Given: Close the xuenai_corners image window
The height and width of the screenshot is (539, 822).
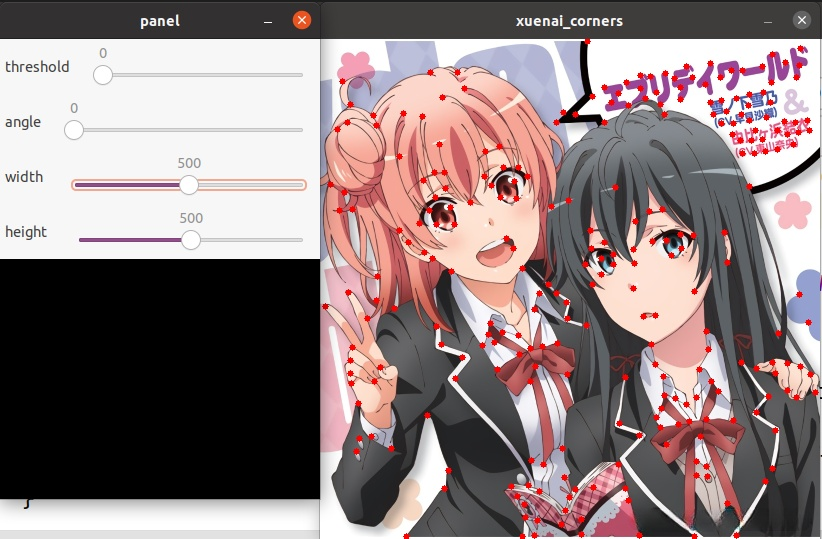Looking at the screenshot, I should tap(801, 20).
